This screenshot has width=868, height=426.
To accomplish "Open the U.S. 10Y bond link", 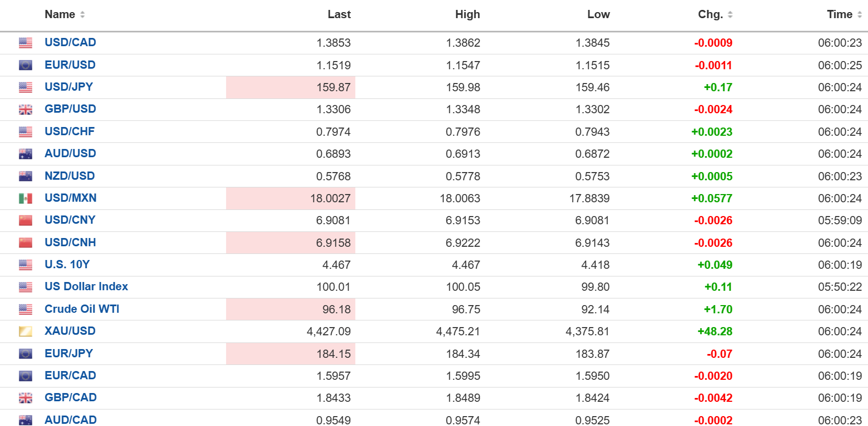I will [x=67, y=264].
